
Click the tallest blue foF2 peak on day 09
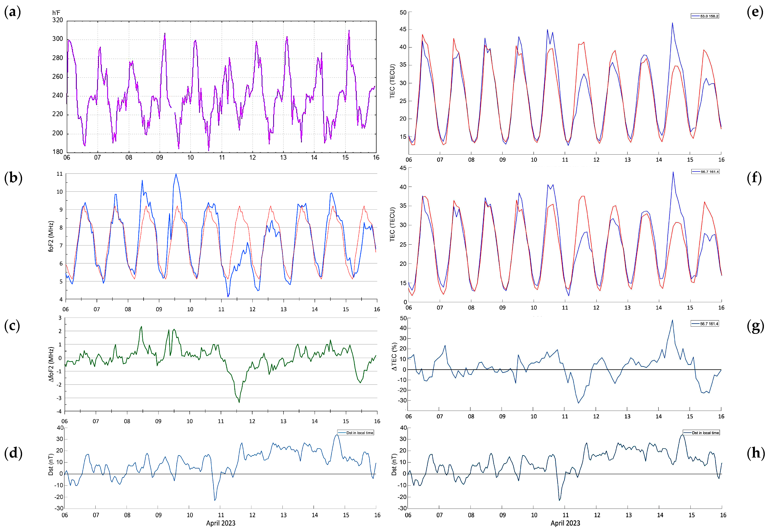click(x=176, y=174)
